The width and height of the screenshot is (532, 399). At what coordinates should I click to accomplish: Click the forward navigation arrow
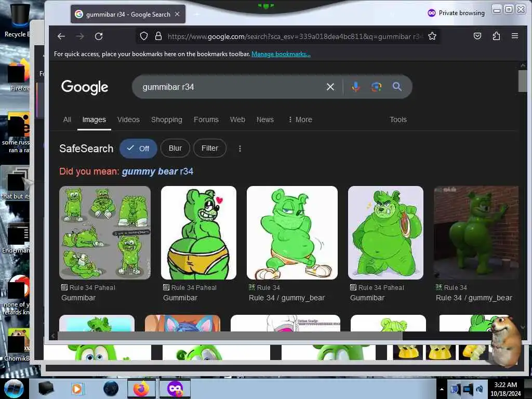click(x=79, y=36)
